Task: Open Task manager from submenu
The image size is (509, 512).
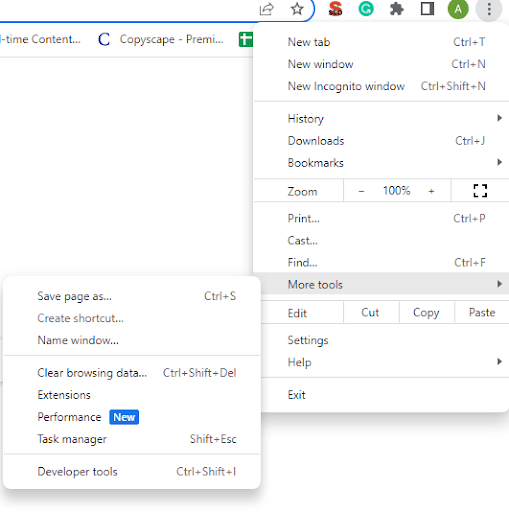Action: [132, 439]
